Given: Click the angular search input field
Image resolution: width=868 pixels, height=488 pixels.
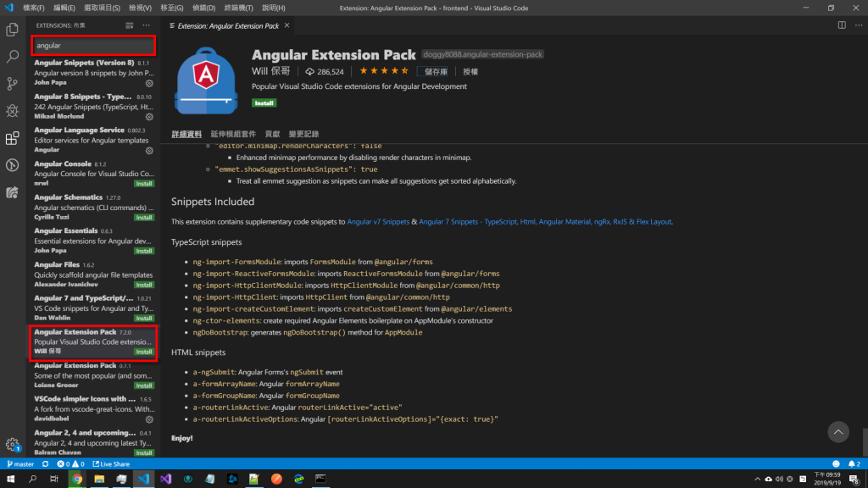Looking at the screenshot, I should [93, 46].
